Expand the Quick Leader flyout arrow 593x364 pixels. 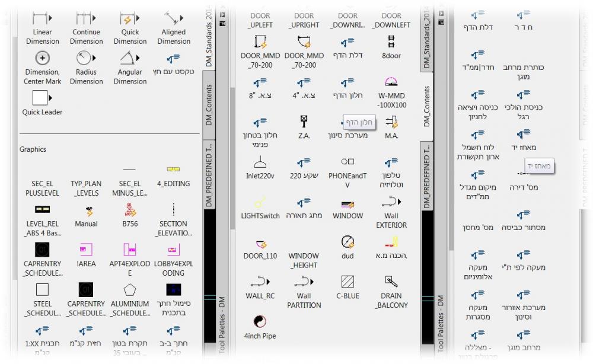pos(50,98)
